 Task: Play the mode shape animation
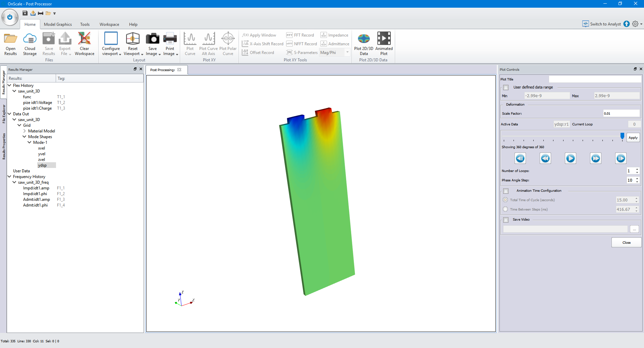click(570, 158)
